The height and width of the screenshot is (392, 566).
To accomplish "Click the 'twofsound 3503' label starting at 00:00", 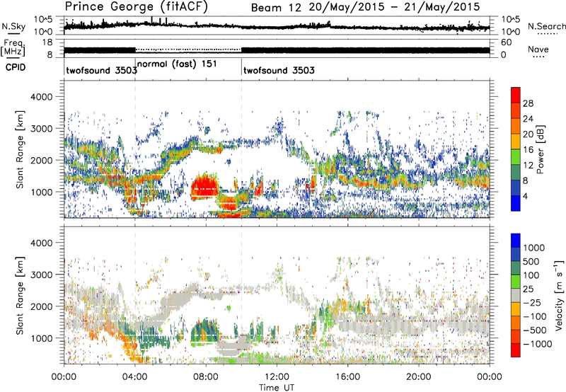I will (x=101, y=70).
